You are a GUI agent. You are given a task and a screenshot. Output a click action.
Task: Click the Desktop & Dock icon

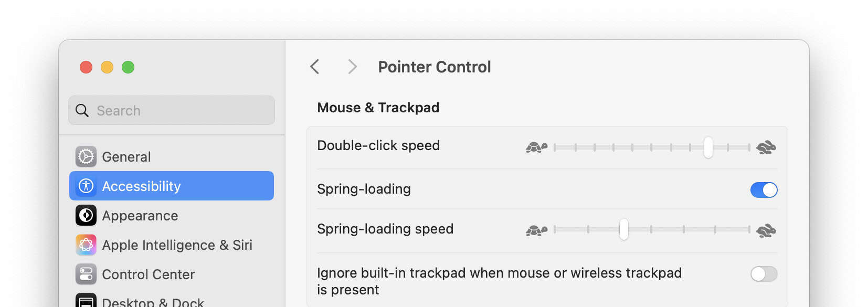pos(86,301)
